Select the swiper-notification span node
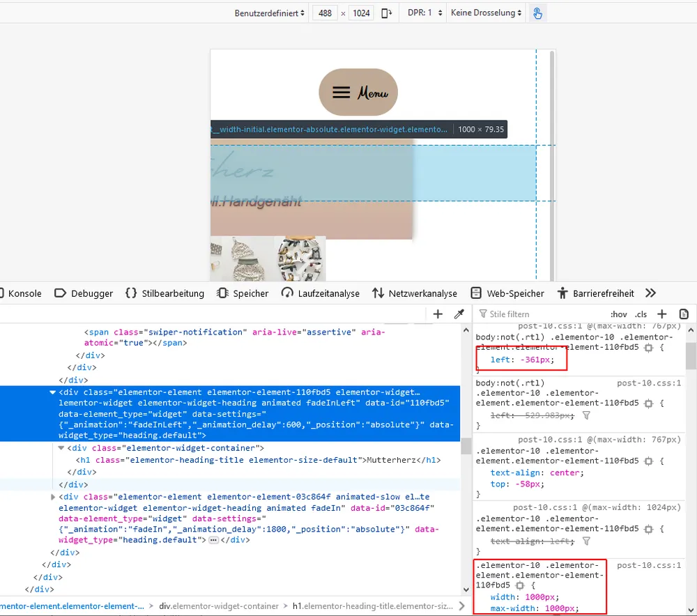 coord(234,337)
